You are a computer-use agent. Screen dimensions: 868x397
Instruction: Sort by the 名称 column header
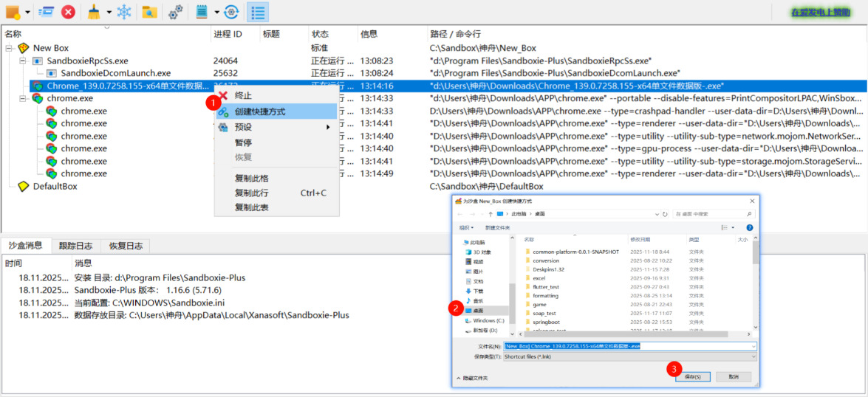click(x=106, y=34)
